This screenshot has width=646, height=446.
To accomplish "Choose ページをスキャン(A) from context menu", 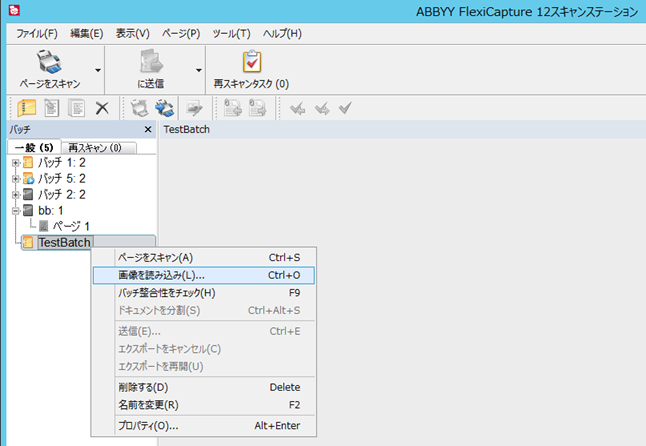I will [x=204, y=258].
